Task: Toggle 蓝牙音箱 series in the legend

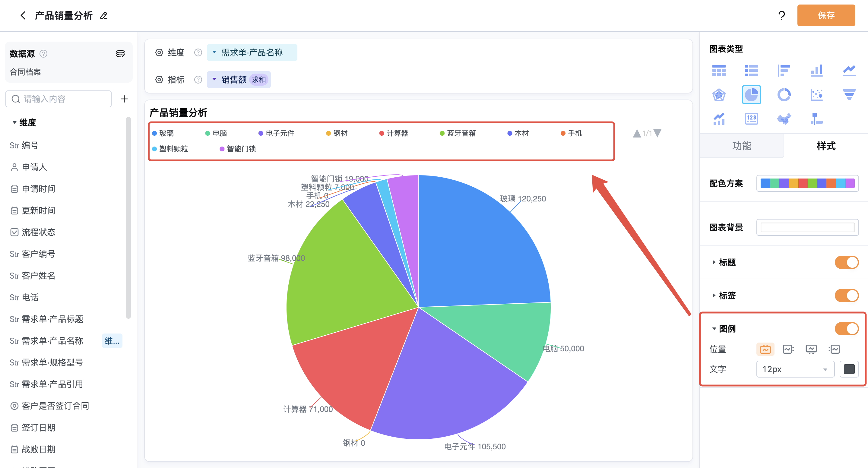Action: click(458, 133)
